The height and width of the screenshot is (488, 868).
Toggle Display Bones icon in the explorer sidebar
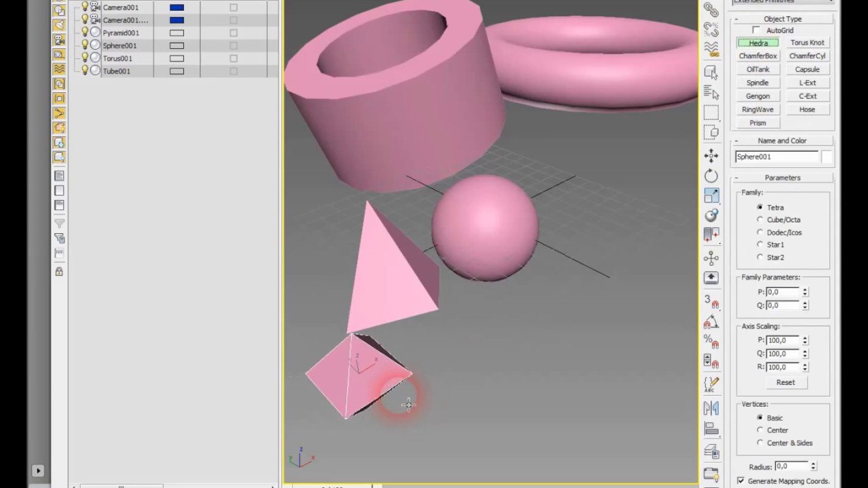[x=59, y=113]
